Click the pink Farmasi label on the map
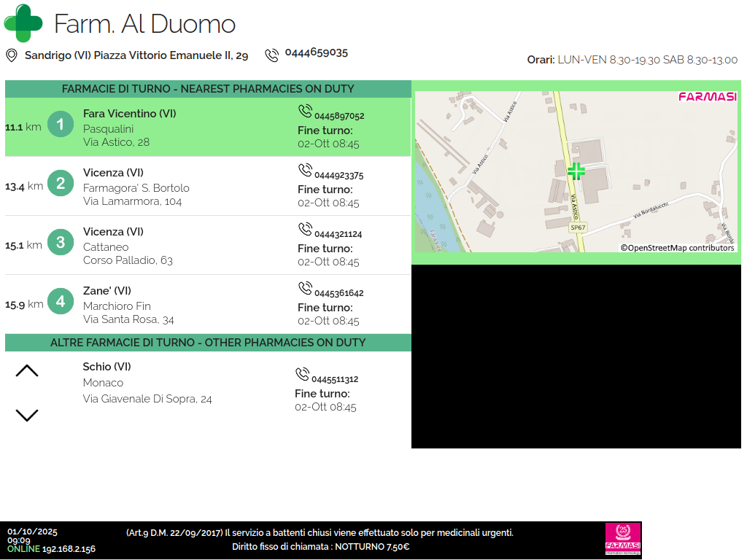The height and width of the screenshot is (560, 747). coord(707,97)
